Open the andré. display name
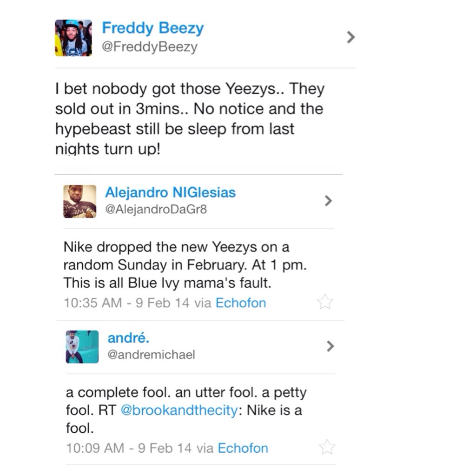The width and height of the screenshot is (476, 476). [128, 338]
